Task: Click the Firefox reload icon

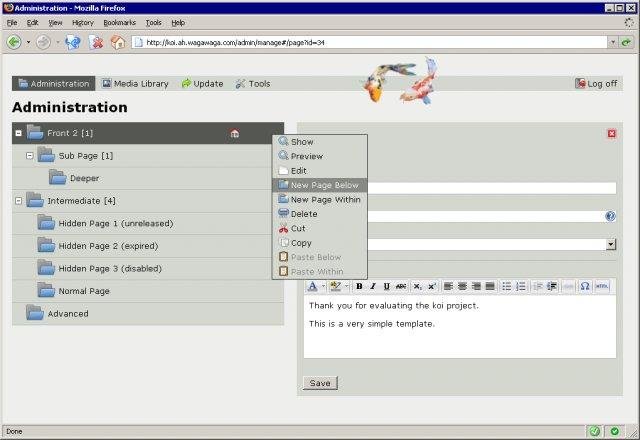Action: pyautogui.click(x=73, y=42)
